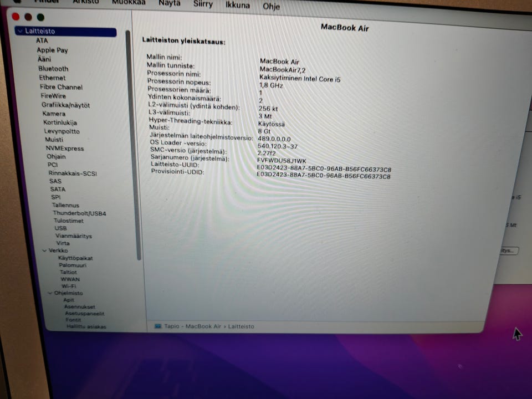Select Virta in the sidebar
Viewport: 532px width, 399px height.
(x=63, y=243)
